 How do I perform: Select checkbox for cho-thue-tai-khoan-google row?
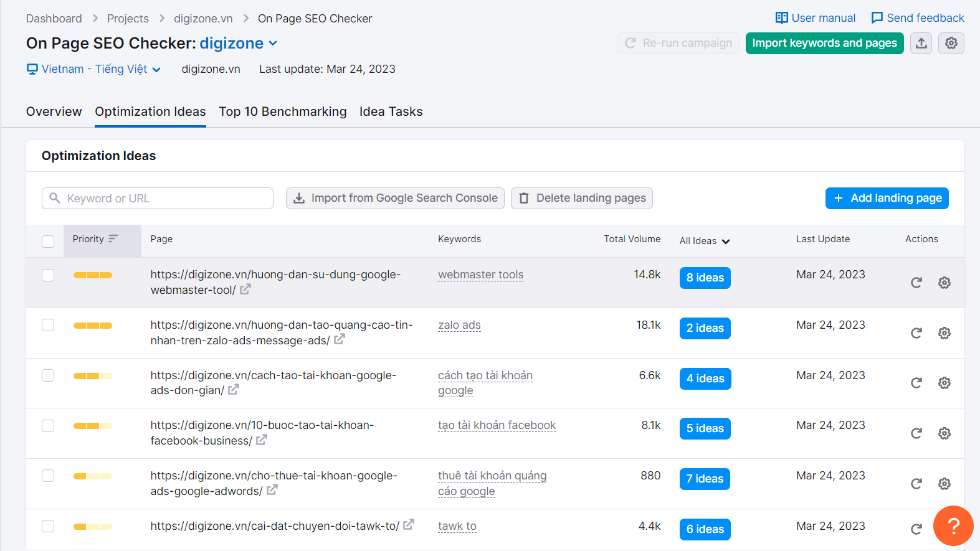[48, 476]
